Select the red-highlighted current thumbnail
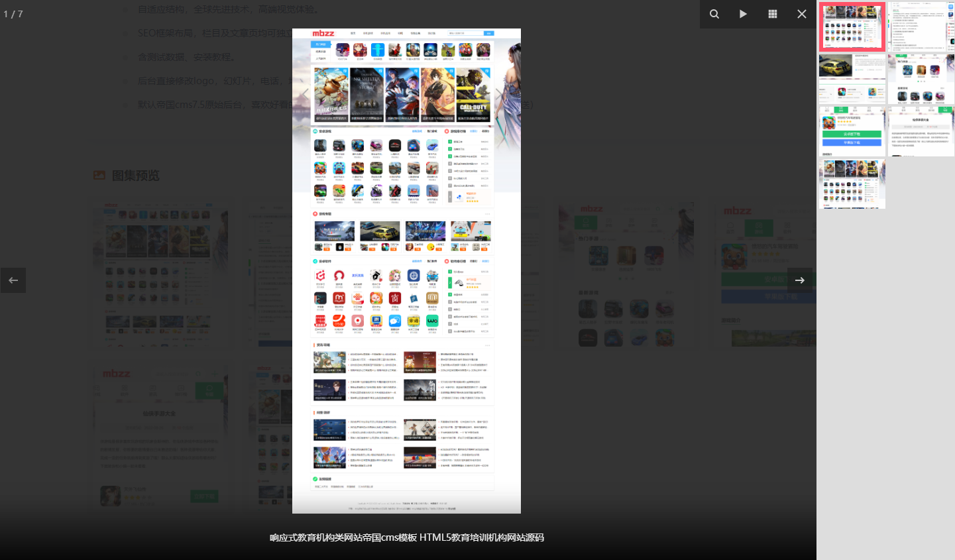This screenshot has height=560, width=955. tap(852, 27)
